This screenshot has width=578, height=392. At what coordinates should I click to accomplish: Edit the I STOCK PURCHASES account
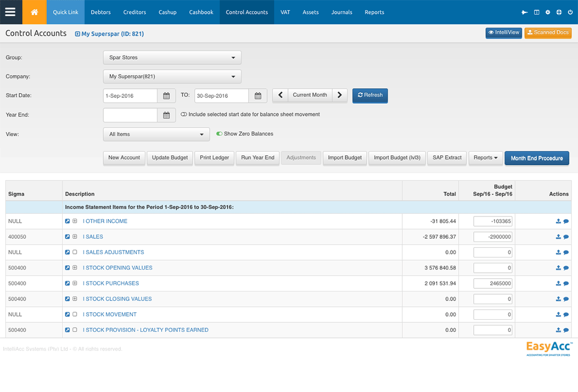click(68, 283)
